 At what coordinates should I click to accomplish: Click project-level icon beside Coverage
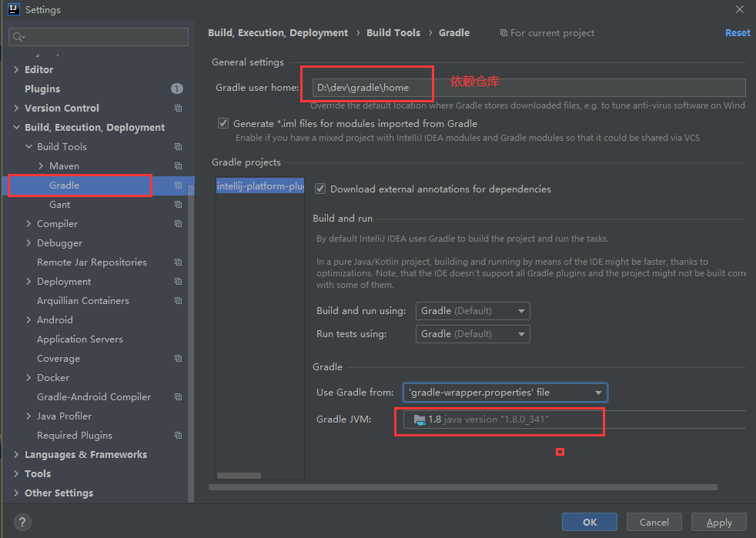tap(178, 358)
